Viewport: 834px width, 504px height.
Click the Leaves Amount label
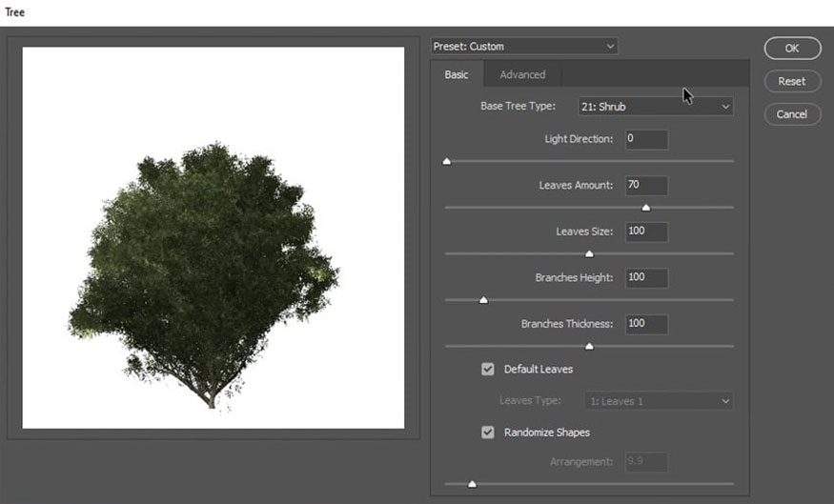click(x=576, y=185)
